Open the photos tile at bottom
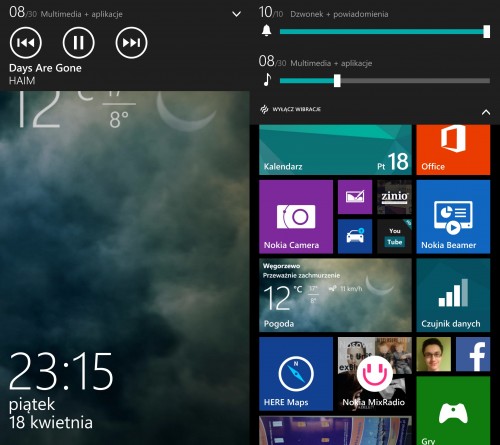This screenshot has height=445, width=500. (x=335, y=430)
